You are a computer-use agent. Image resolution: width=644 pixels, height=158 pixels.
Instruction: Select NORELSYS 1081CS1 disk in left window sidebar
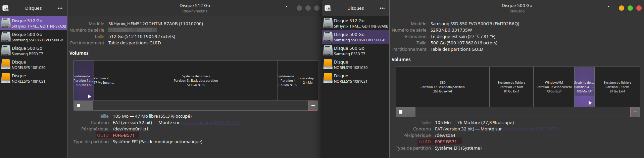click(x=34, y=78)
